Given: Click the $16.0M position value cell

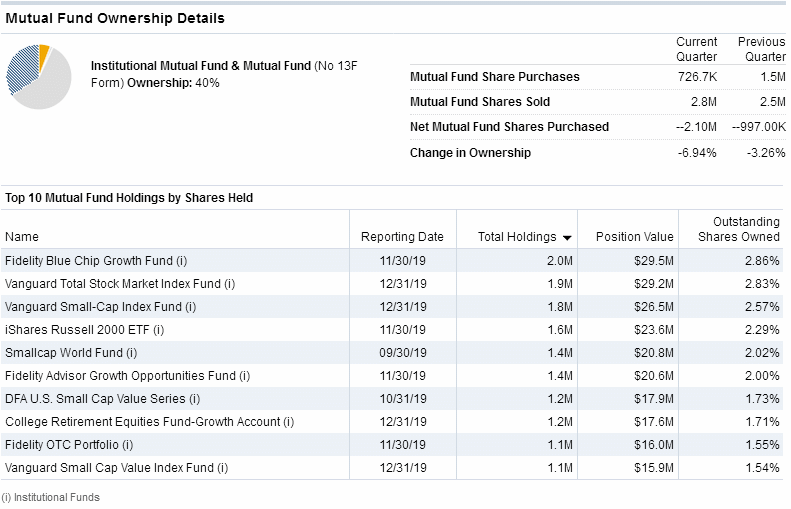Looking at the screenshot, I should (654, 445).
